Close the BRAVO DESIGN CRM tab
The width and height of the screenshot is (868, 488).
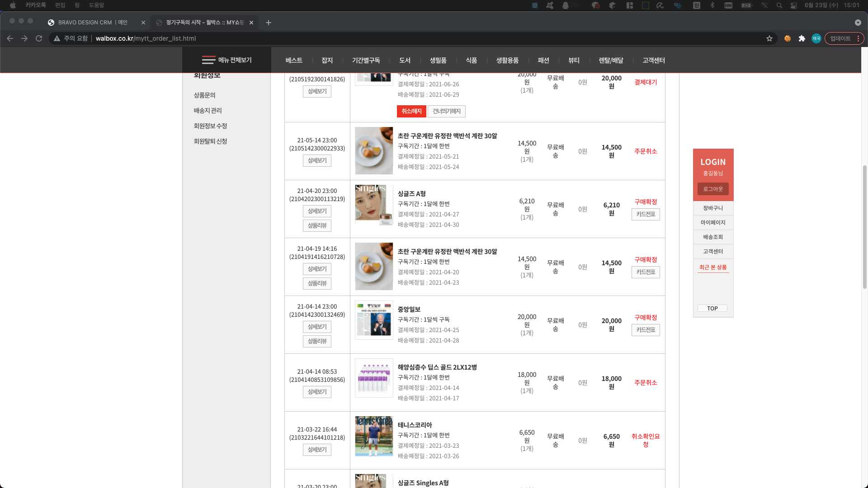(143, 23)
